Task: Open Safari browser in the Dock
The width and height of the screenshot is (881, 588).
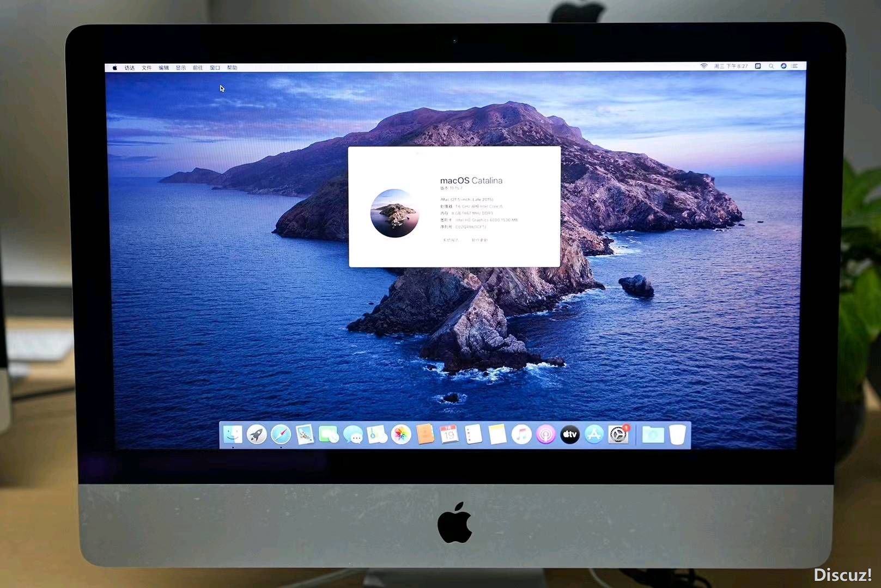Action: coord(281,434)
